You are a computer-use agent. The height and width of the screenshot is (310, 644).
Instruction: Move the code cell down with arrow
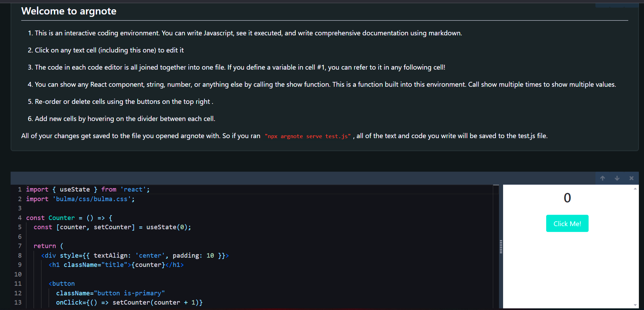[x=617, y=178]
